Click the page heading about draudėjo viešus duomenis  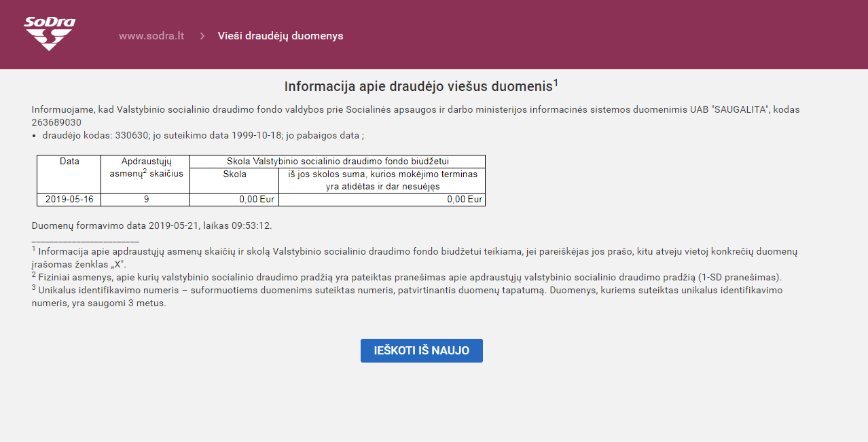pos(418,87)
